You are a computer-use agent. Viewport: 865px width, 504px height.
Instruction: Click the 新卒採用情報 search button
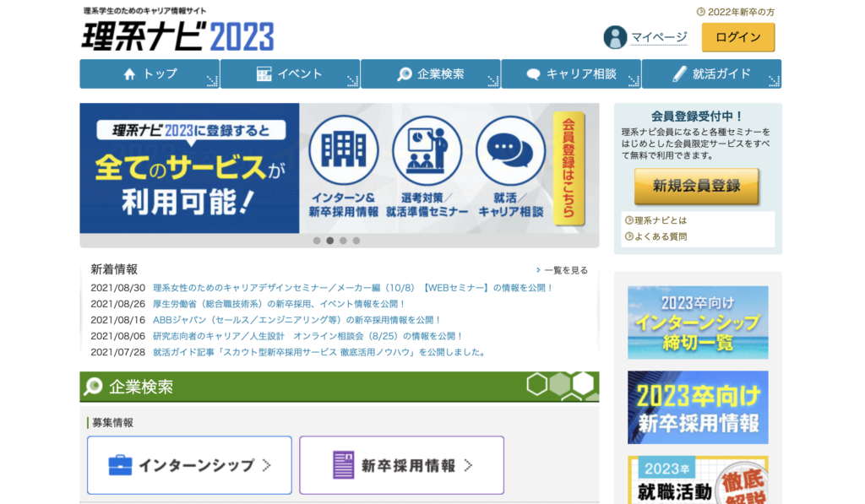coord(401,465)
